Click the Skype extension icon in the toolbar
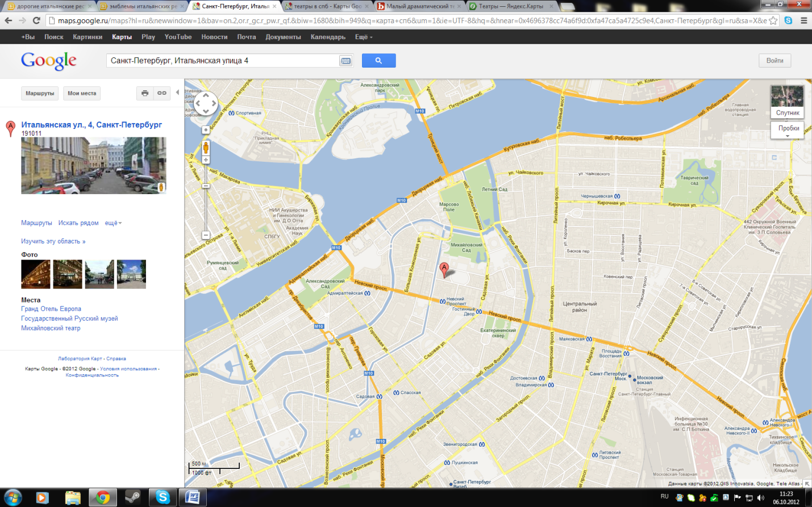812x507 pixels. [788, 20]
